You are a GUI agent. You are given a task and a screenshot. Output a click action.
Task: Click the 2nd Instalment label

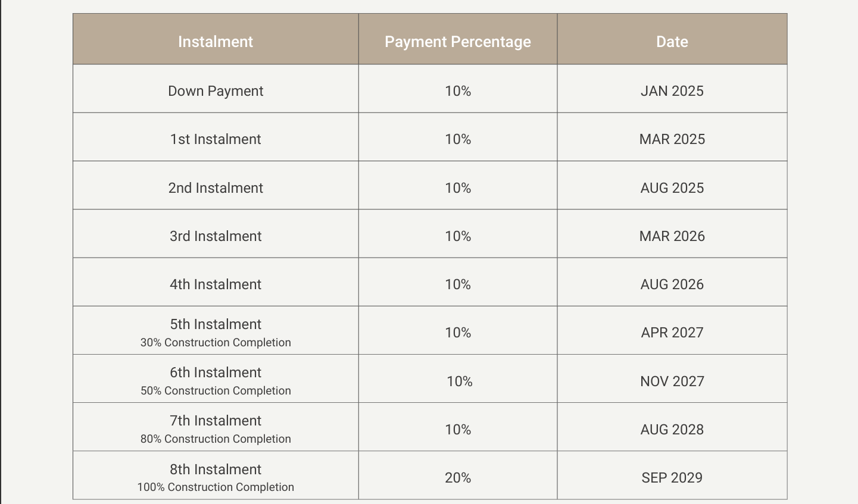click(216, 188)
